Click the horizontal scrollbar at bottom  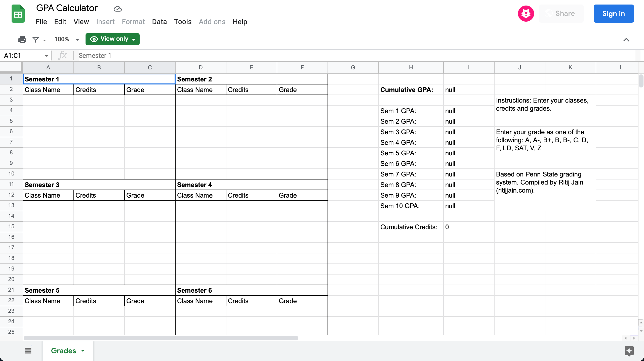tap(161, 338)
